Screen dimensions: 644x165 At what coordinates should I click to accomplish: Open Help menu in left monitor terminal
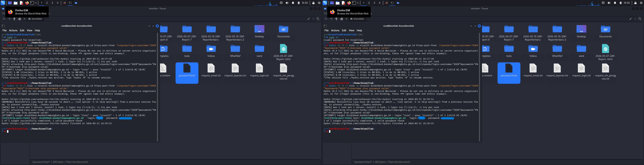(x=37, y=30)
